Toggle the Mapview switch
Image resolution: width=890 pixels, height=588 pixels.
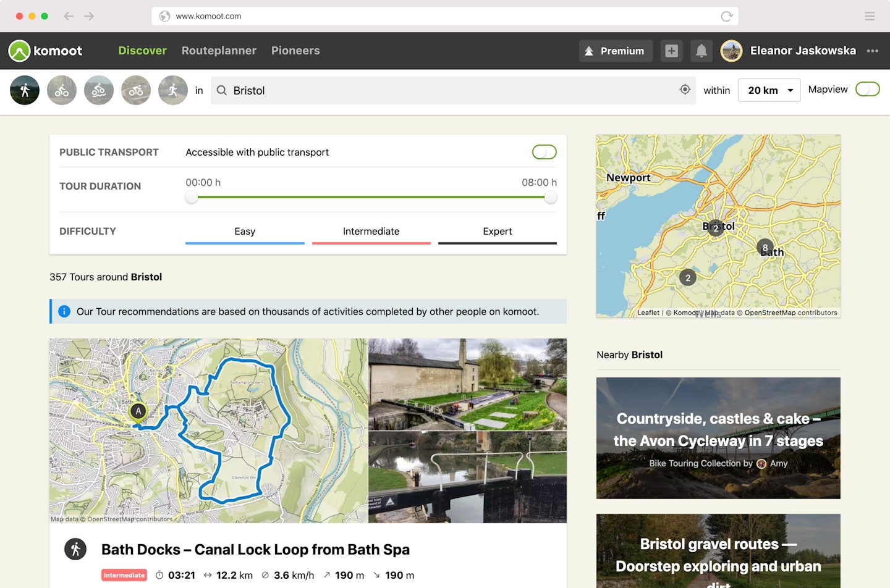pyautogui.click(x=867, y=90)
